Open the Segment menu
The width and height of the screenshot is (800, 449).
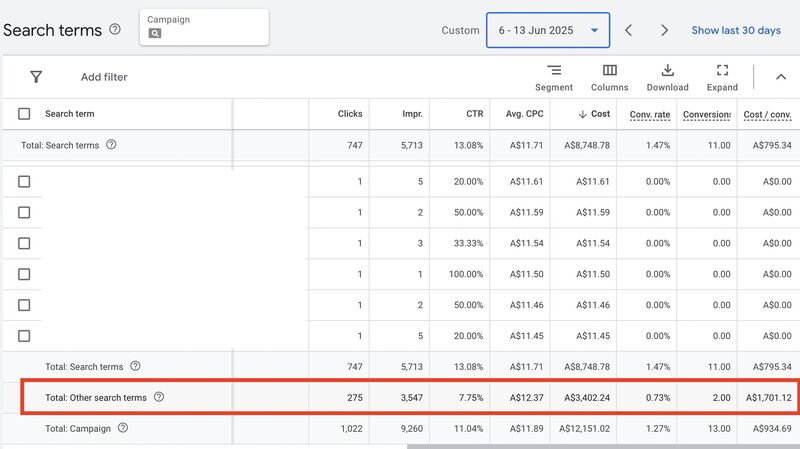[x=554, y=78]
